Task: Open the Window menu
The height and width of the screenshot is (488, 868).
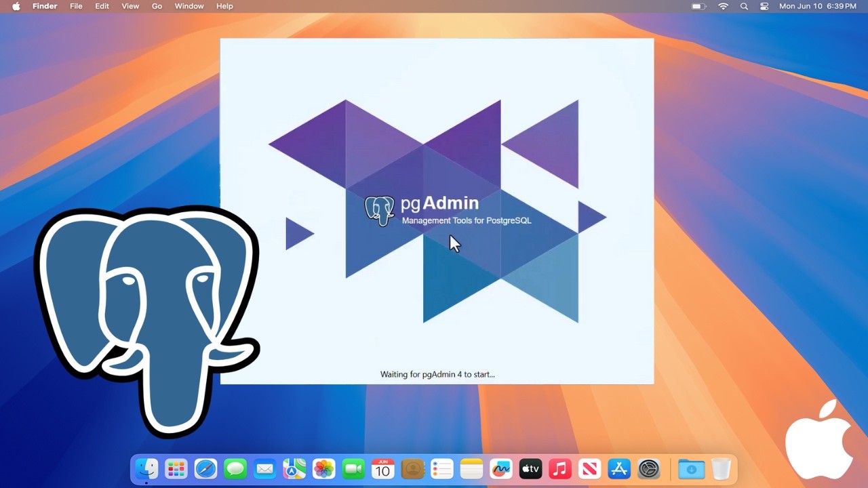Action: (189, 6)
